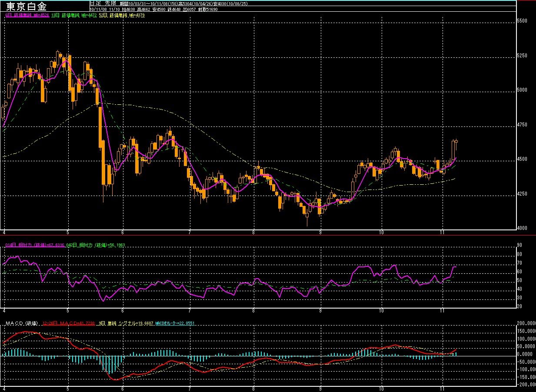This screenshot has height=392, width=536.
Task: Click the 80 level on RSI axis
Action: (519, 254)
